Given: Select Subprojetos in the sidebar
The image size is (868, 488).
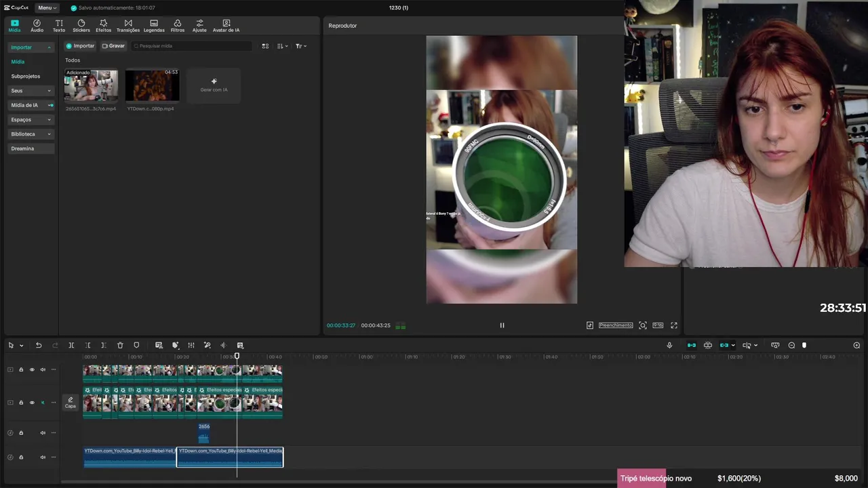Looking at the screenshot, I should 26,77.
